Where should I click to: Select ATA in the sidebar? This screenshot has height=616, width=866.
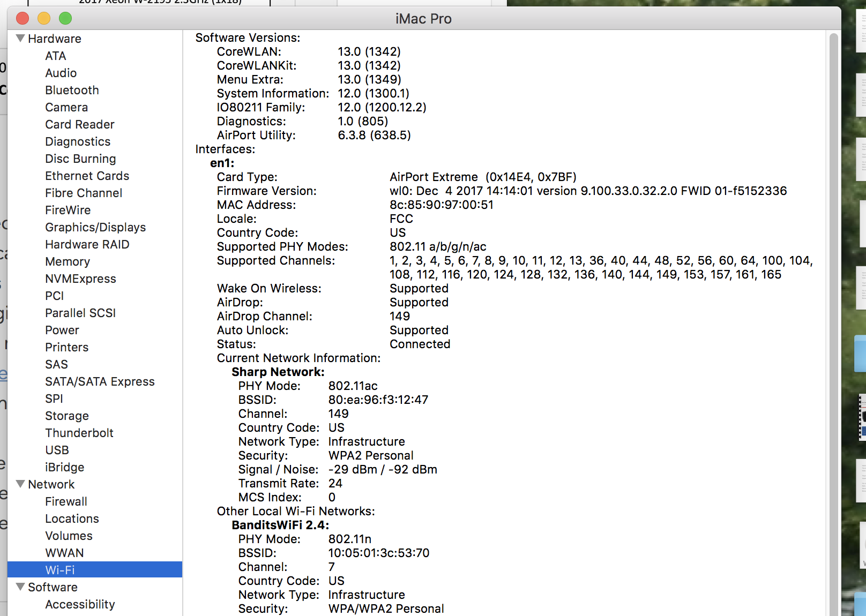pos(56,56)
